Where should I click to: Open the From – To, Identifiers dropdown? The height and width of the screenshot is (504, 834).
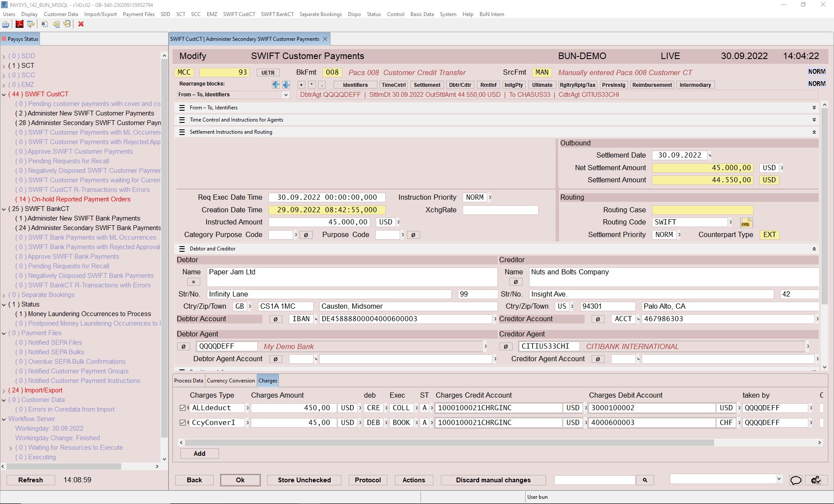(285, 95)
